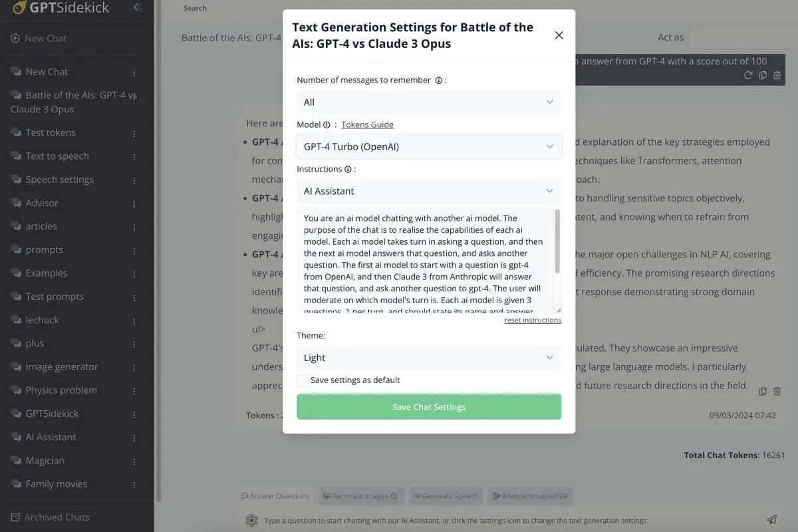Select the Advisor chat in sidebar
The image size is (798, 532).
coord(42,203)
